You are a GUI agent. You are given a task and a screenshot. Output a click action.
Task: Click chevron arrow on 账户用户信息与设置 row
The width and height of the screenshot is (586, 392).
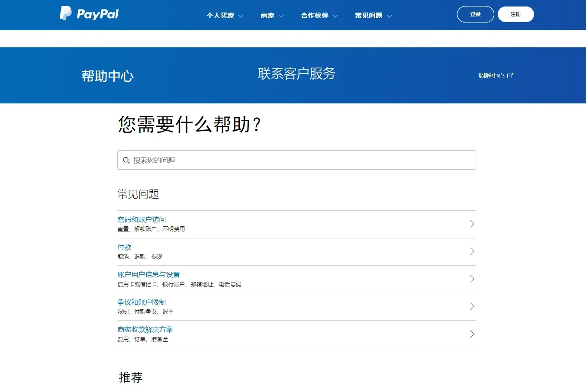coord(472,279)
